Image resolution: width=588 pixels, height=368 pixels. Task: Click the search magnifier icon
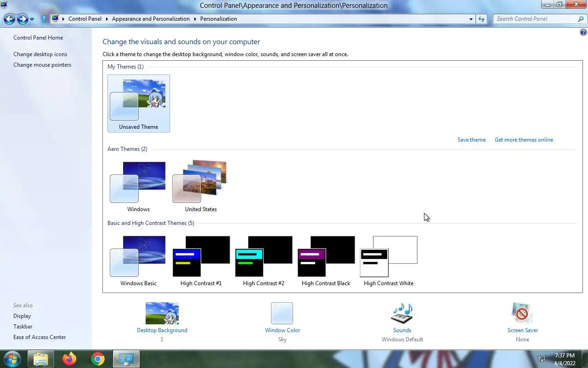(581, 19)
